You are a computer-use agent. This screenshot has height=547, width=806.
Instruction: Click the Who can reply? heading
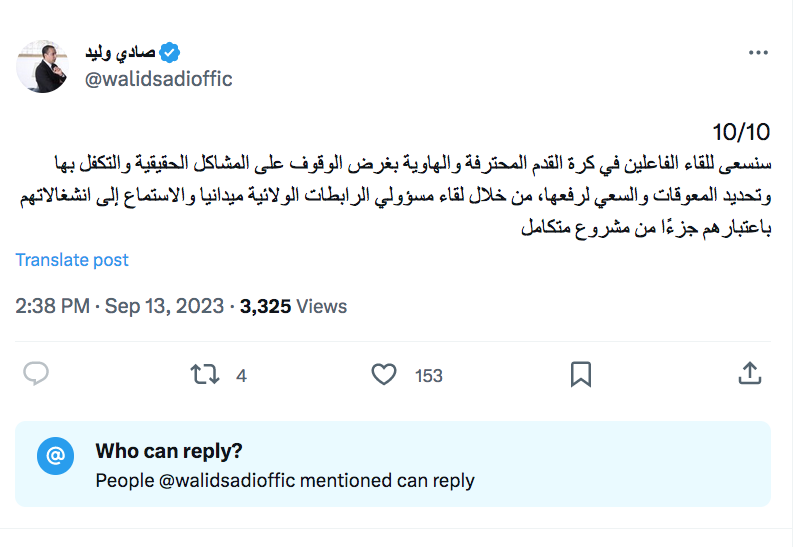(169, 451)
